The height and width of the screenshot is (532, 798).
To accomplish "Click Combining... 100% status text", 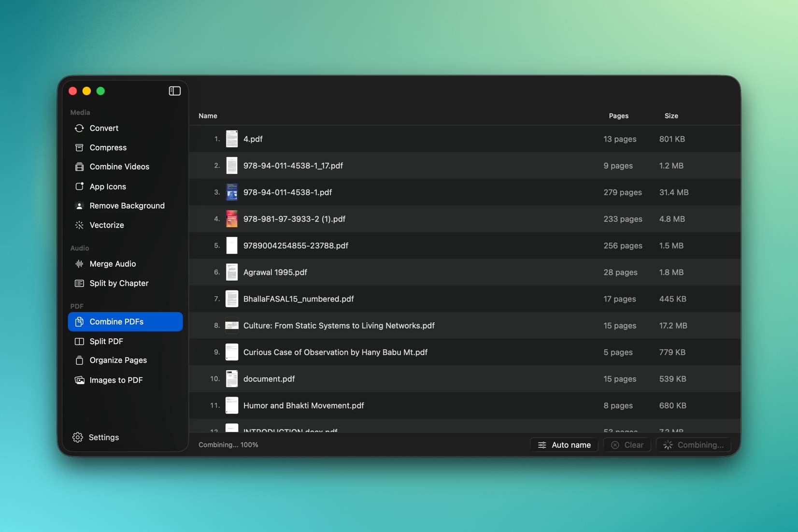I will (x=228, y=445).
